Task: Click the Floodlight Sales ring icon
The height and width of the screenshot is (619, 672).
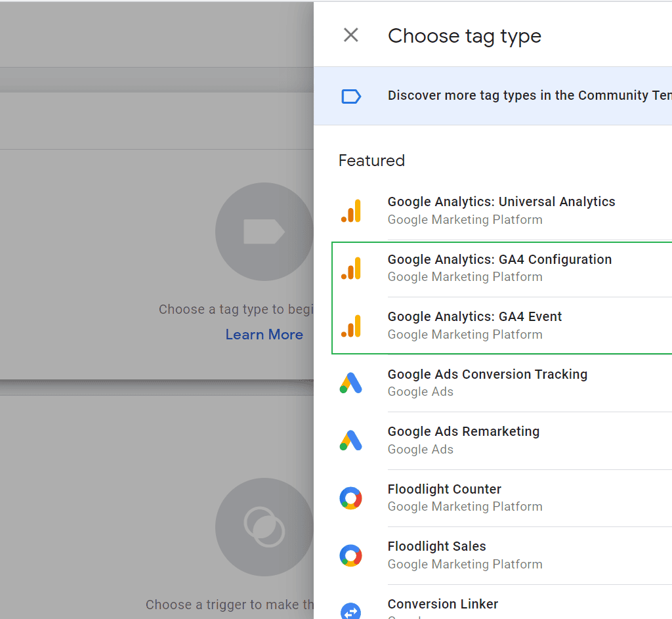Action: coord(351,555)
